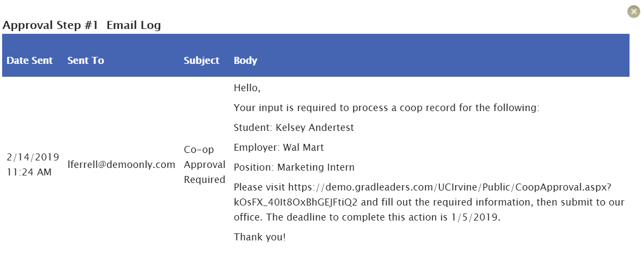This screenshot has width=644, height=264.
Task: Select the Position: Marketing Intern line
Action: (x=294, y=167)
